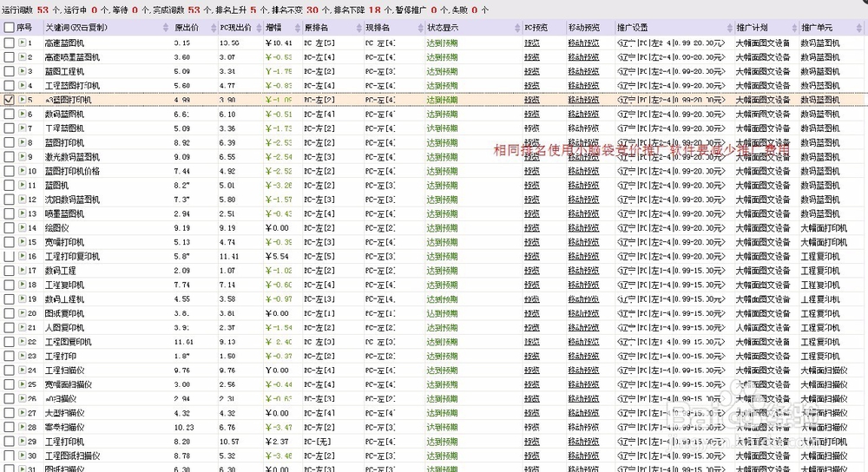Click the play icon in highlighted row 5

pos(23,100)
